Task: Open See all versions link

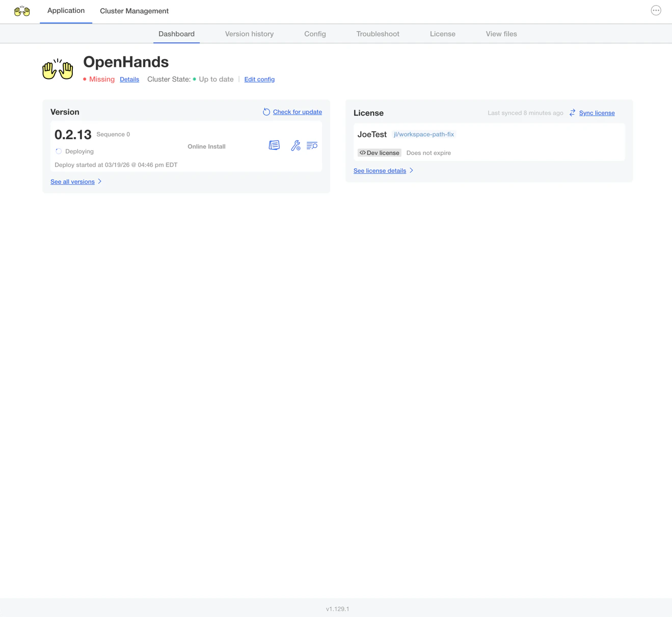Action: coord(72,182)
